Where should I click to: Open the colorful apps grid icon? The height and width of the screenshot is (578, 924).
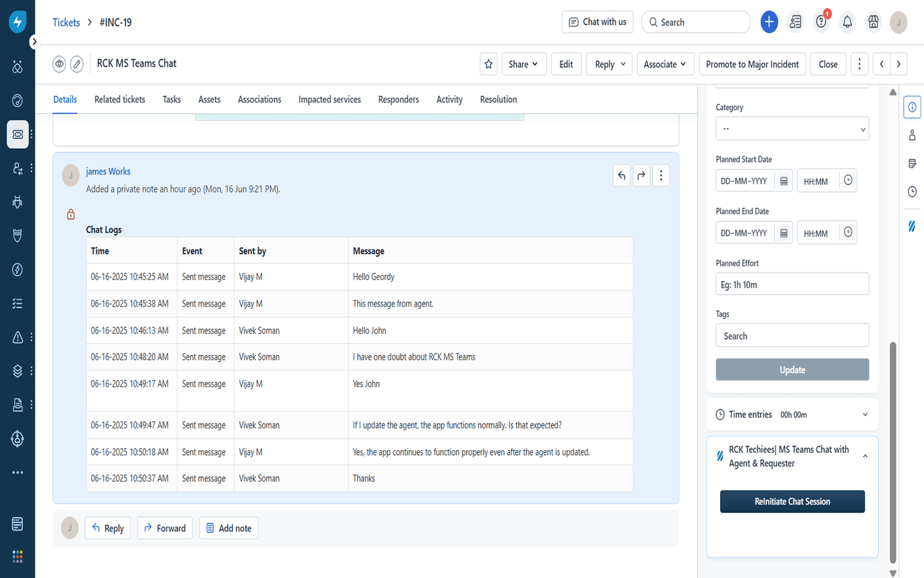point(18,556)
